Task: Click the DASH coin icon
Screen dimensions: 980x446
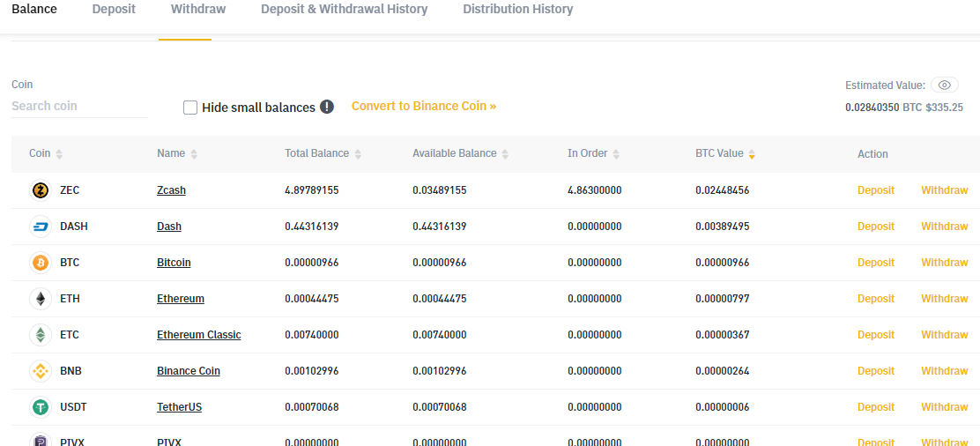Action: point(40,227)
